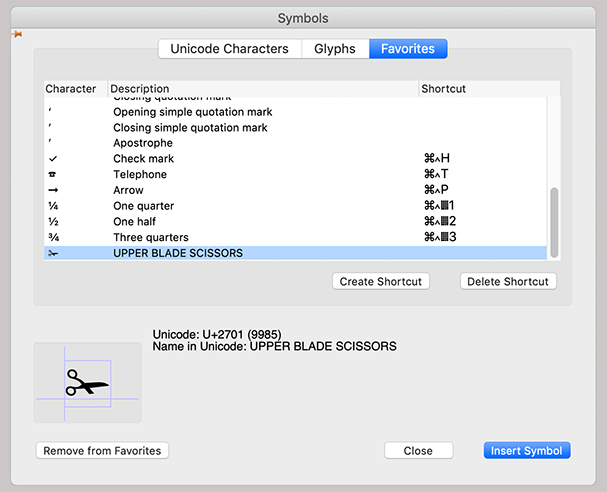This screenshot has height=492, width=607.
Task: Click the Insert Symbol button
Action: (x=528, y=451)
